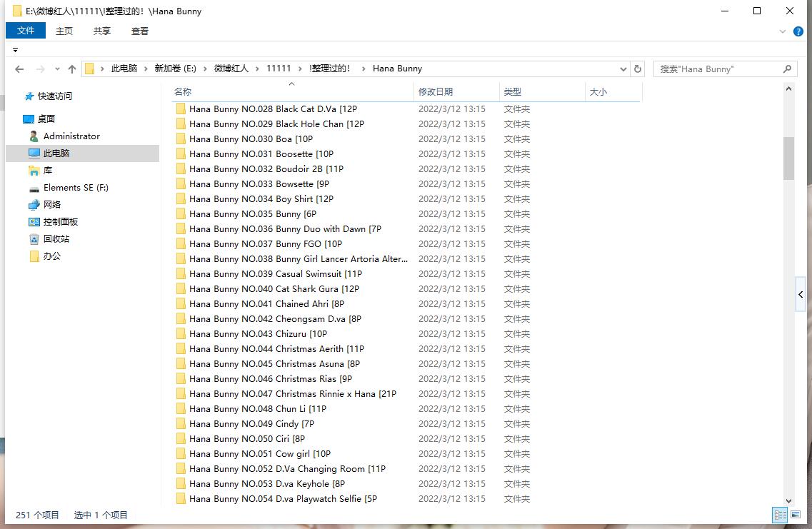
Task: Expand breadcrumb arrow after 此电脑
Action: (146, 69)
